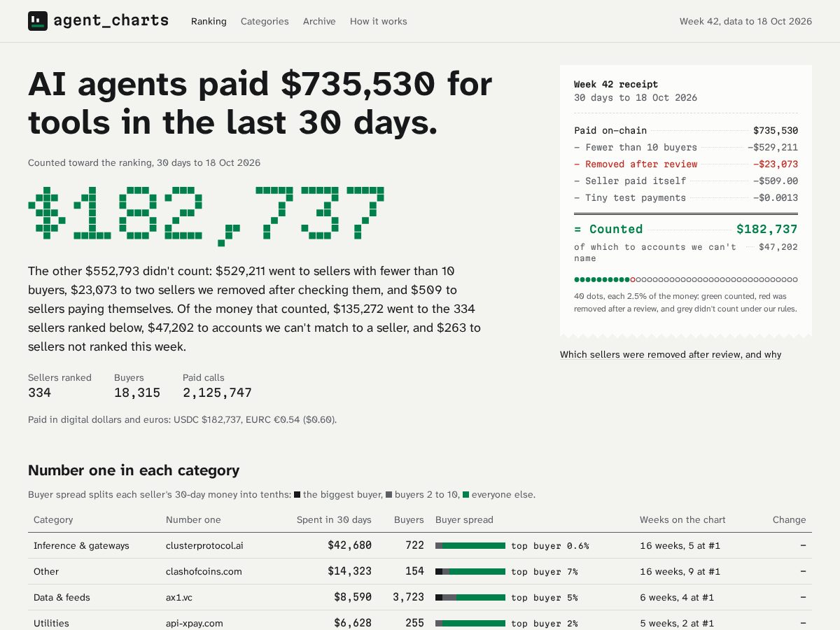840x630 pixels.
Task: Select the Paid on-chain $735,530 receipt line
Action: [x=686, y=131]
